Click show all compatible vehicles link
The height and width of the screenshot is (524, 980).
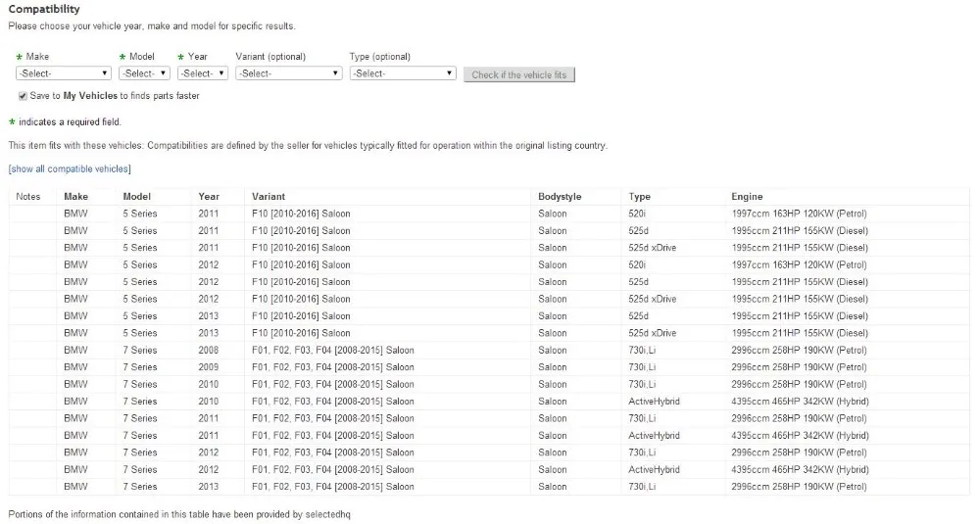click(x=70, y=169)
